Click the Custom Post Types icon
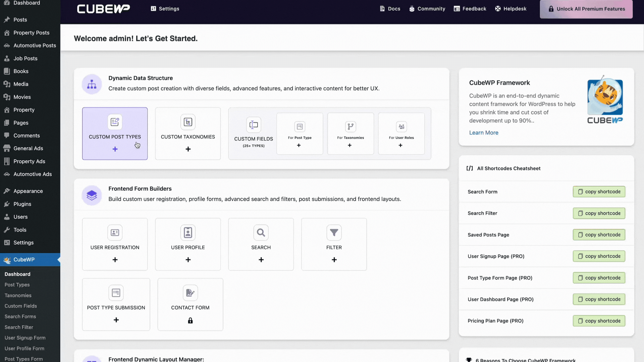This screenshot has height=362, width=644. 115,122
